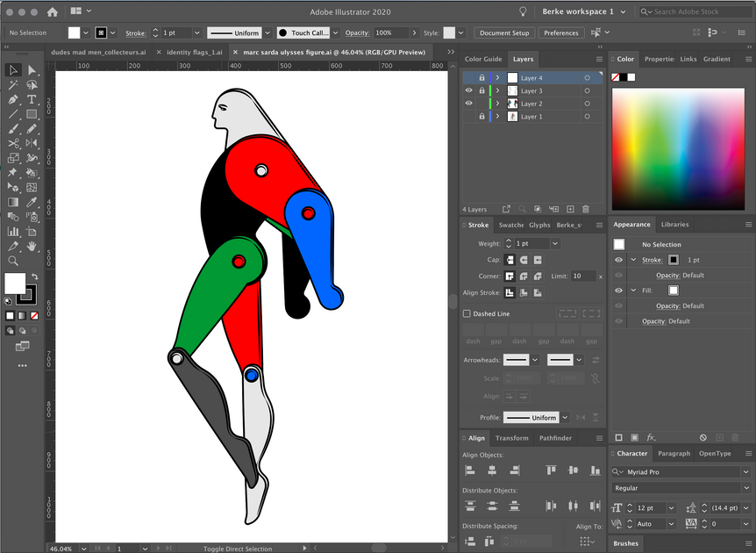This screenshot has height=553, width=756.
Task: Open the zoom level dropdown 46.04%
Action: tap(84, 549)
